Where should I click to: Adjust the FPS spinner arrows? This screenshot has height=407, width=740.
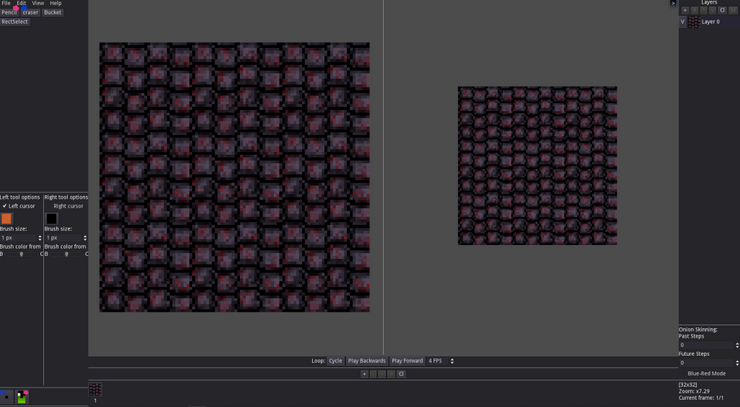[452, 361]
